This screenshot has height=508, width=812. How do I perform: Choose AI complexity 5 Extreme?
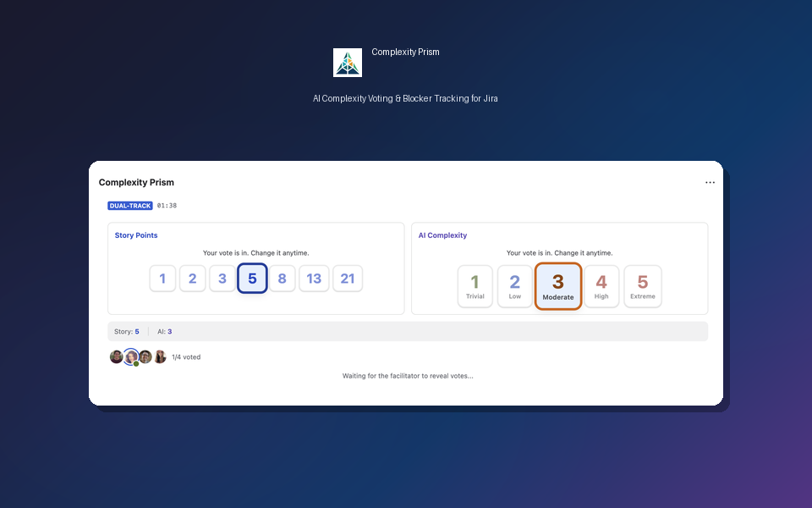pyautogui.click(x=643, y=287)
